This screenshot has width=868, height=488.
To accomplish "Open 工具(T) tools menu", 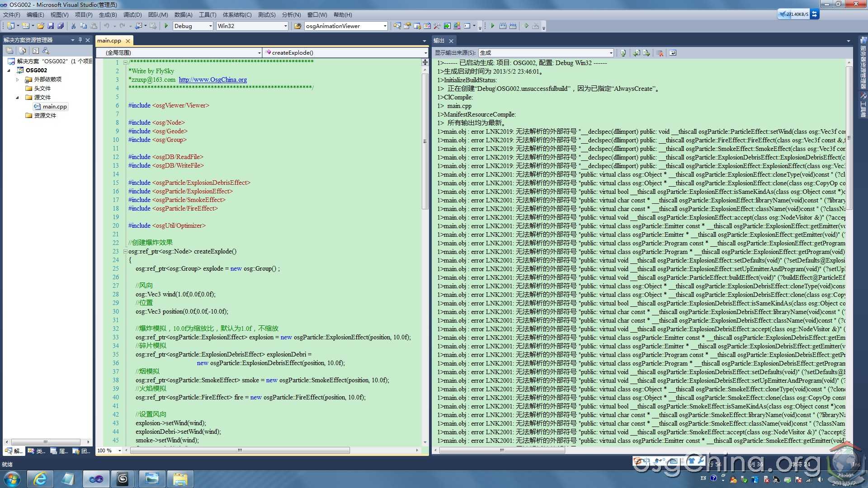I will coord(208,14).
